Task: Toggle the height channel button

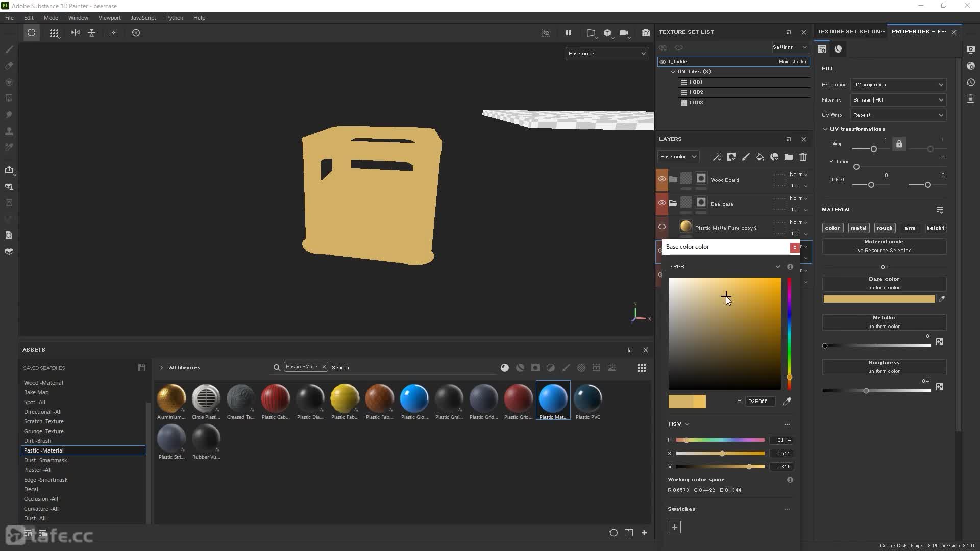Action: click(936, 228)
